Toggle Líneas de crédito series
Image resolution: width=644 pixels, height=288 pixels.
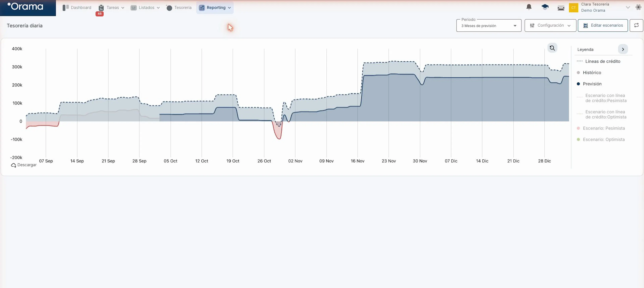[598, 61]
